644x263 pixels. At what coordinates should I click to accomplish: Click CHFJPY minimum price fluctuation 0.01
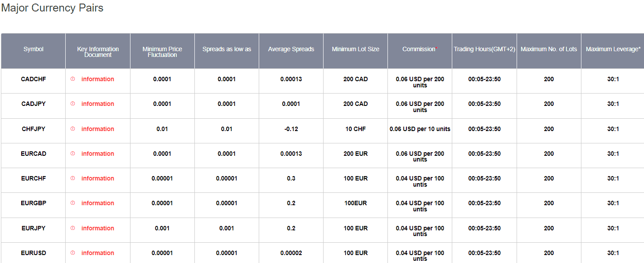pyautogui.click(x=162, y=129)
